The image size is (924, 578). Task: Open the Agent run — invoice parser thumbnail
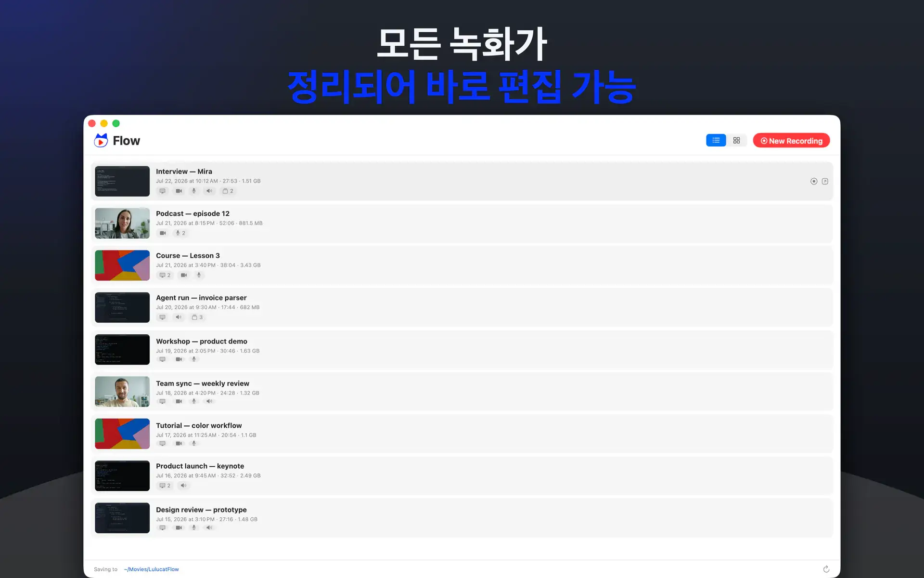[x=122, y=307]
